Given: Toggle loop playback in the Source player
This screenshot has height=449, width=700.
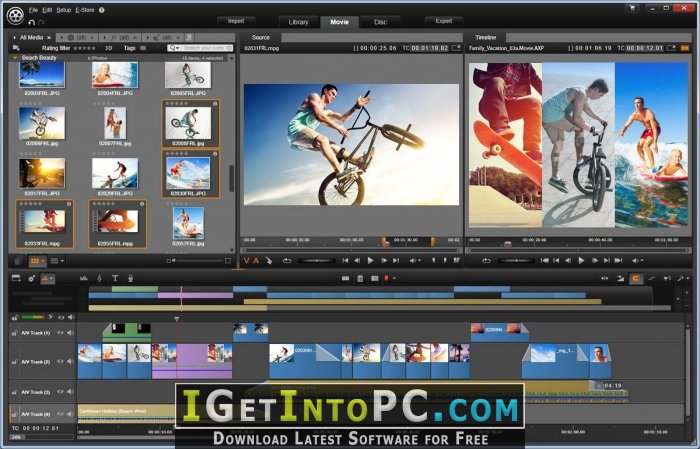Looking at the screenshot, I should pos(287,260).
